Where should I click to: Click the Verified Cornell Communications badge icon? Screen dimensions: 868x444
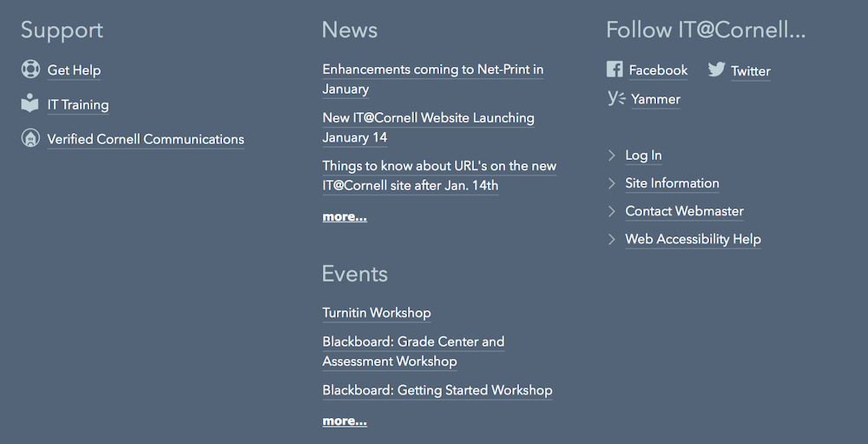(x=30, y=138)
